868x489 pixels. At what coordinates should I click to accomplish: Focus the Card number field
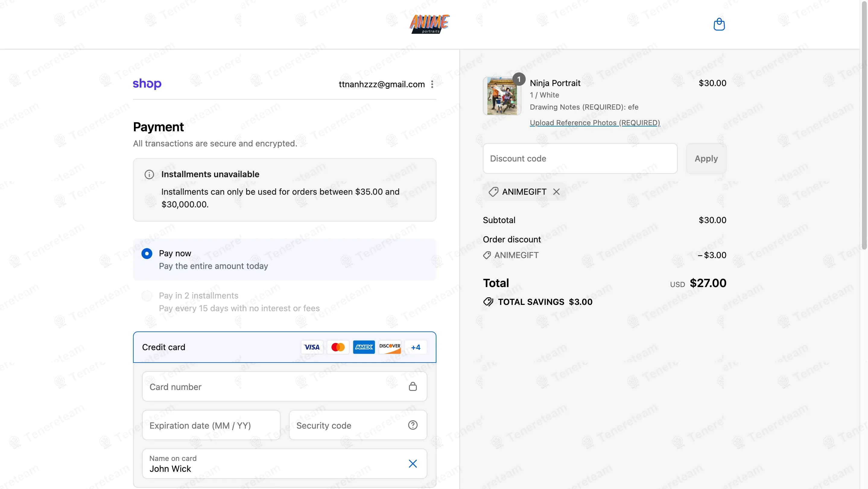[284, 386]
